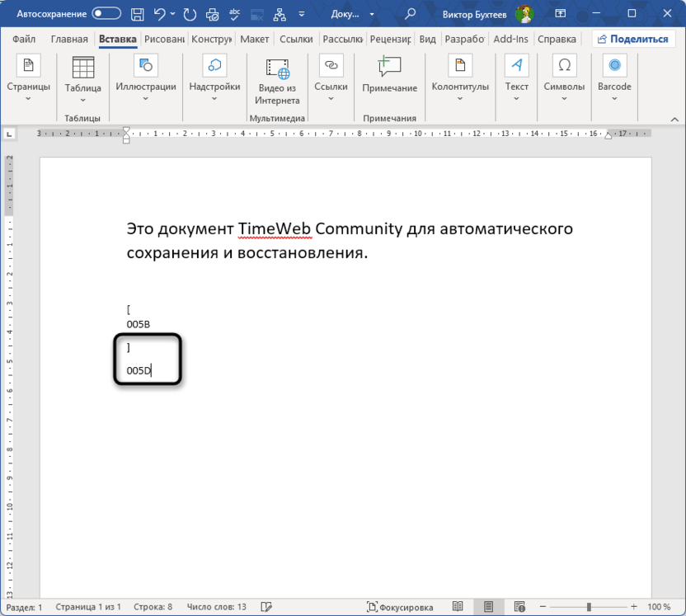The width and height of the screenshot is (686, 616).
Task: Switch to Read Mode view
Action: tap(458, 607)
